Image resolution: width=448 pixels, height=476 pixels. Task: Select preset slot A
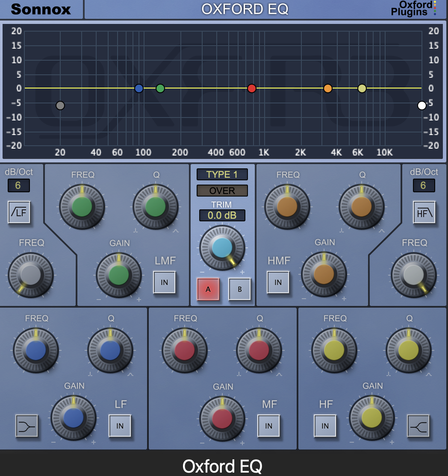click(208, 289)
